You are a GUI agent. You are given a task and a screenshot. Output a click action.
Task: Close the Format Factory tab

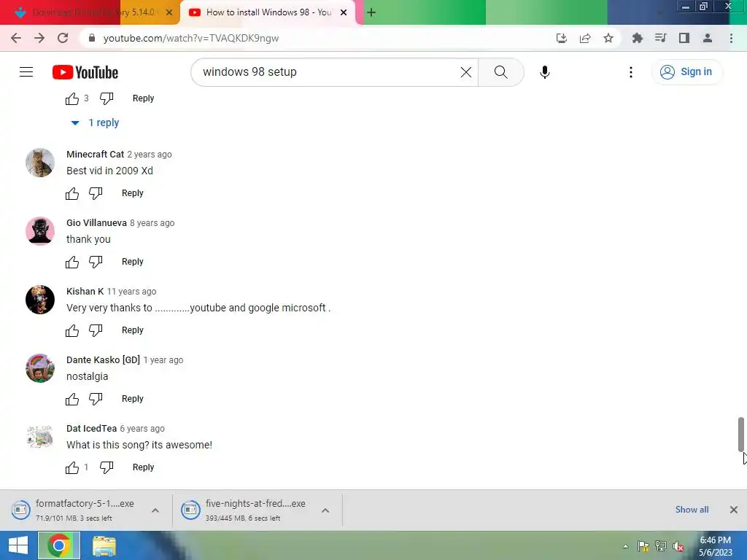click(x=169, y=12)
